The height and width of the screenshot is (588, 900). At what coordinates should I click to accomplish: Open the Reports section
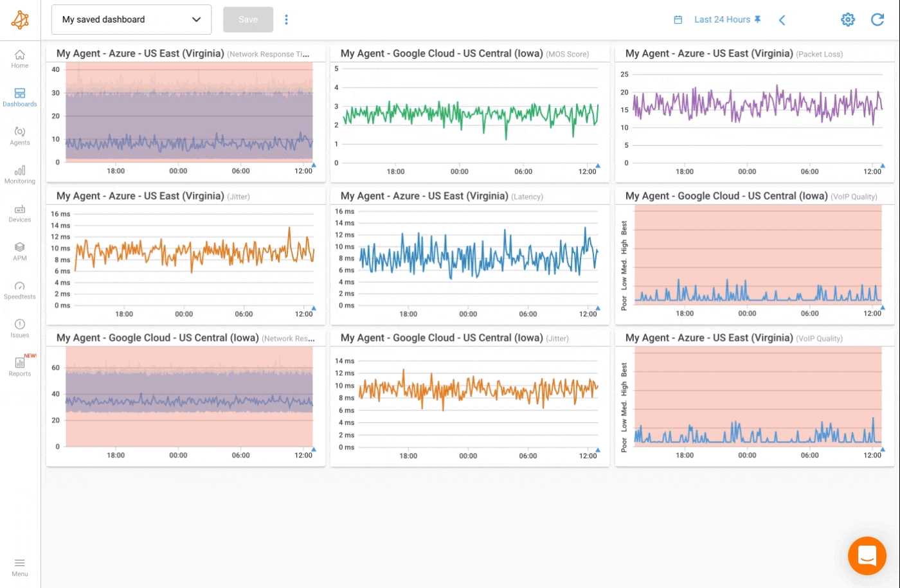(20, 367)
